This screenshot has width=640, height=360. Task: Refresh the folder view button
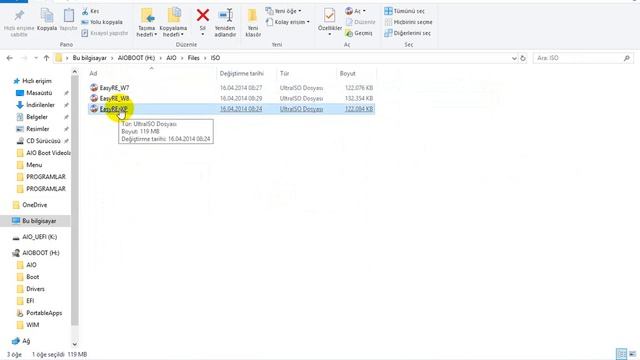click(x=523, y=58)
